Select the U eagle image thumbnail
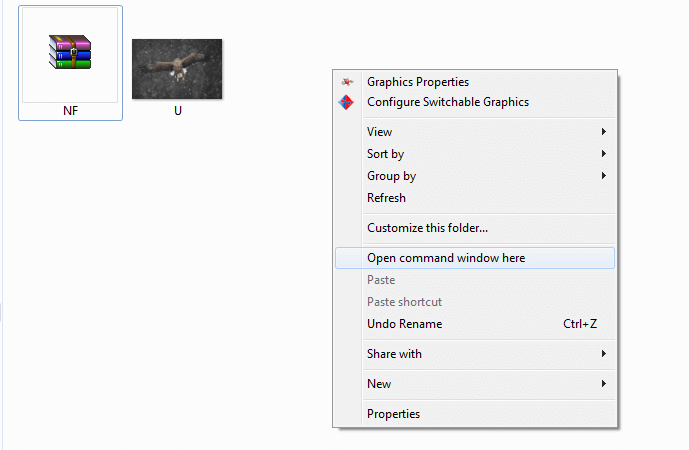The width and height of the screenshot is (689, 450). (177, 69)
